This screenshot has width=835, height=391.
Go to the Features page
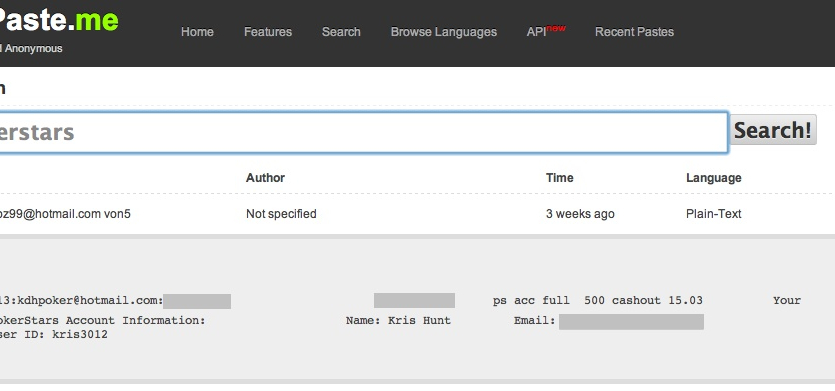268,32
